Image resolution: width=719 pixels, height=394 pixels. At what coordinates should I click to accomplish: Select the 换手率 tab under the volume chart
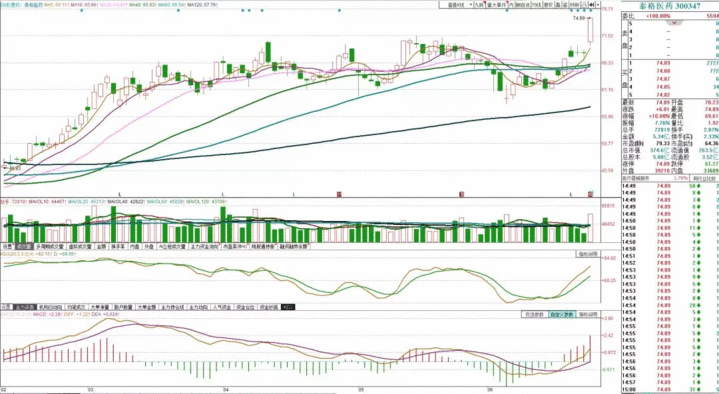(x=118, y=246)
